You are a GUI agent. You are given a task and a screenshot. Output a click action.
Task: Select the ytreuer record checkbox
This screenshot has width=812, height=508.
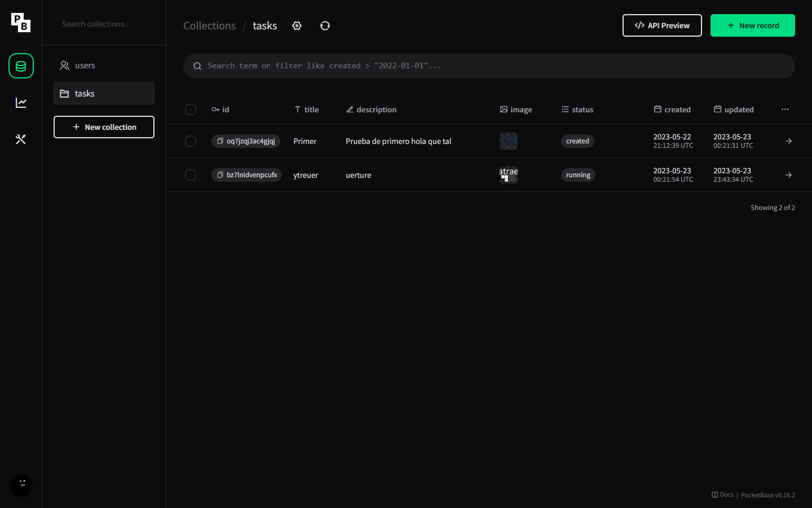coord(190,175)
